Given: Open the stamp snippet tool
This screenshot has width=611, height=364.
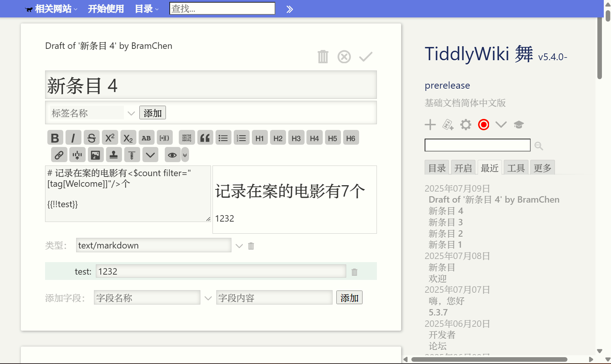Looking at the screenshot, I should click(114, 155).
